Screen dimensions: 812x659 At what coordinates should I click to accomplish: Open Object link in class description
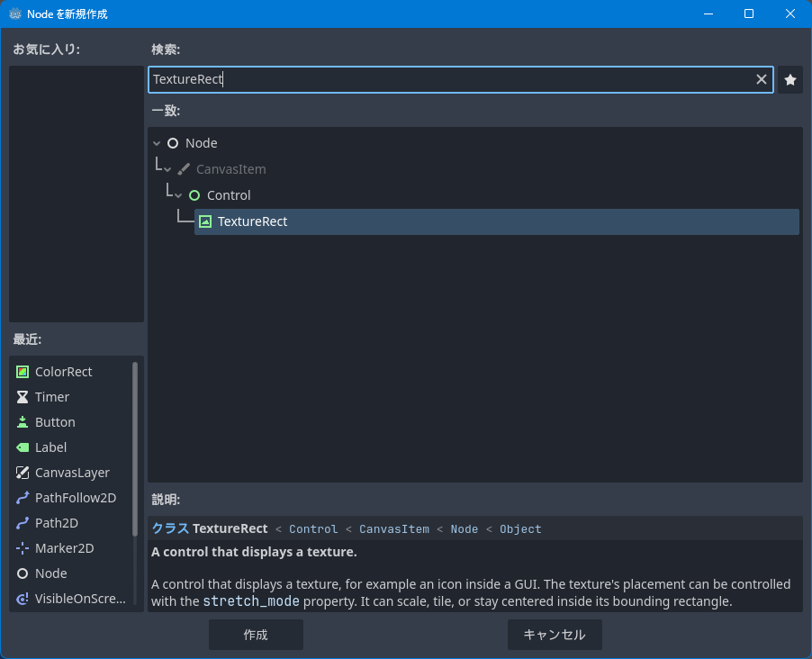point(520,529)
